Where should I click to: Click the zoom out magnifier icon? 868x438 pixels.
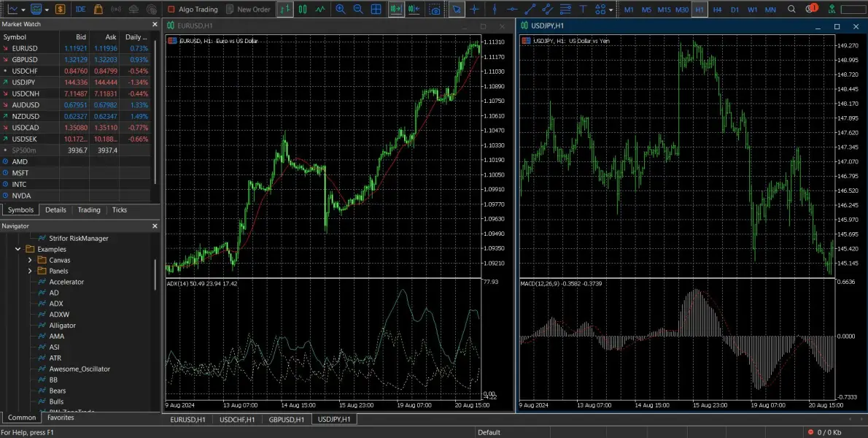(x=358, y=9)
